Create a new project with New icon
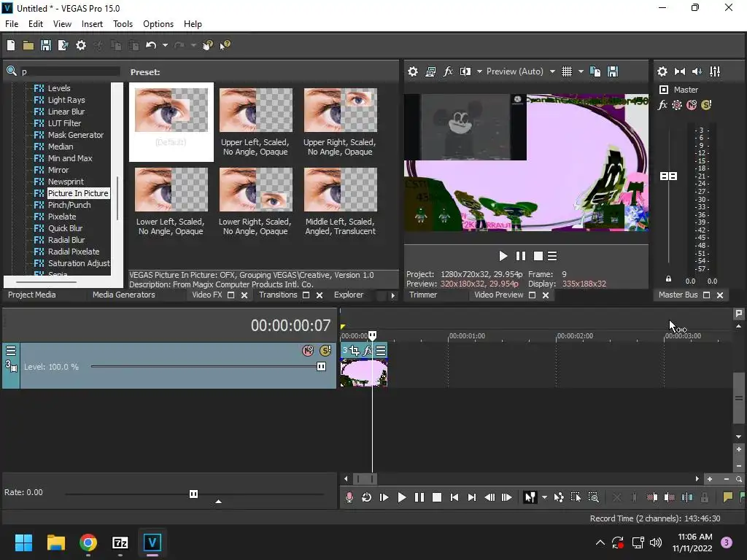Image resolution: width=747 pixels, height=560 pixels. point(11,45)
